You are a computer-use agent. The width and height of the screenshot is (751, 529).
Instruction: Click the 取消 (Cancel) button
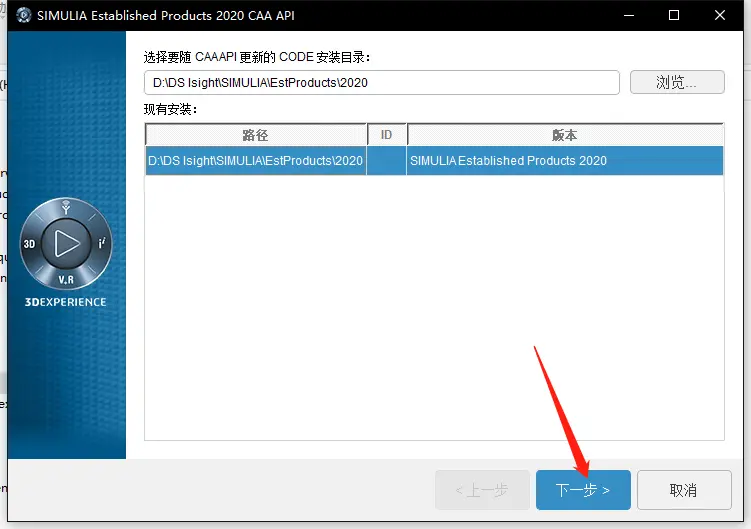[684, 490]
